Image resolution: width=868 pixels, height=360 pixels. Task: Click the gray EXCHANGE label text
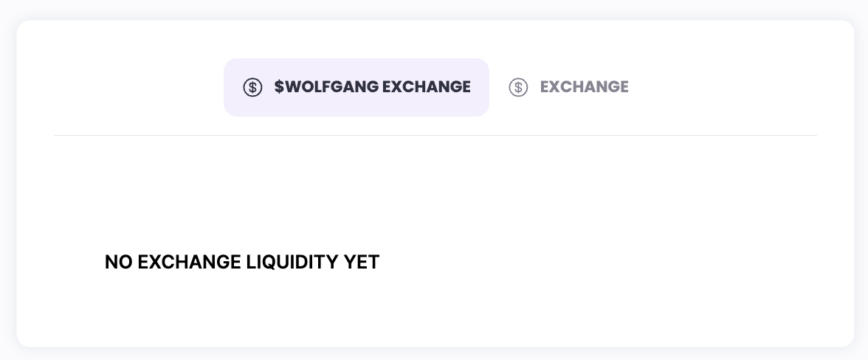[584, 87]
